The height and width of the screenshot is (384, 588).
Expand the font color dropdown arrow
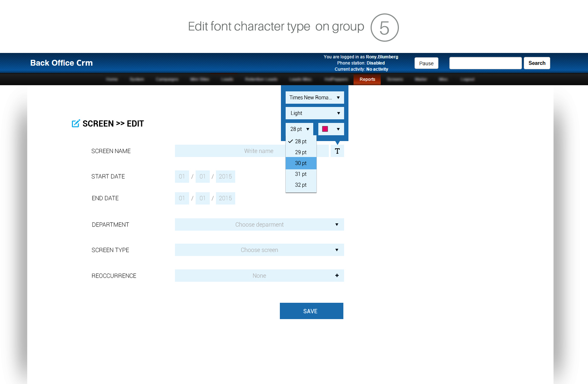click(338, 129)
